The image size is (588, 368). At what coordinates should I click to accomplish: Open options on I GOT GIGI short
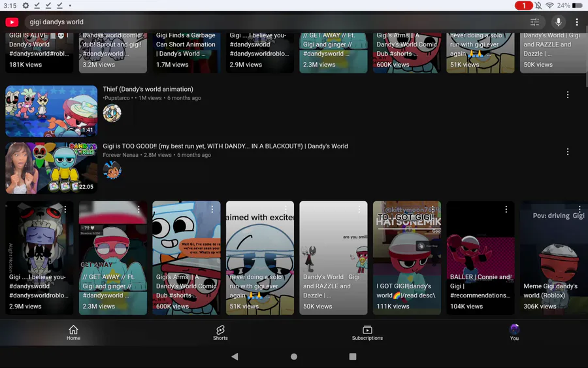coord(433,209)
